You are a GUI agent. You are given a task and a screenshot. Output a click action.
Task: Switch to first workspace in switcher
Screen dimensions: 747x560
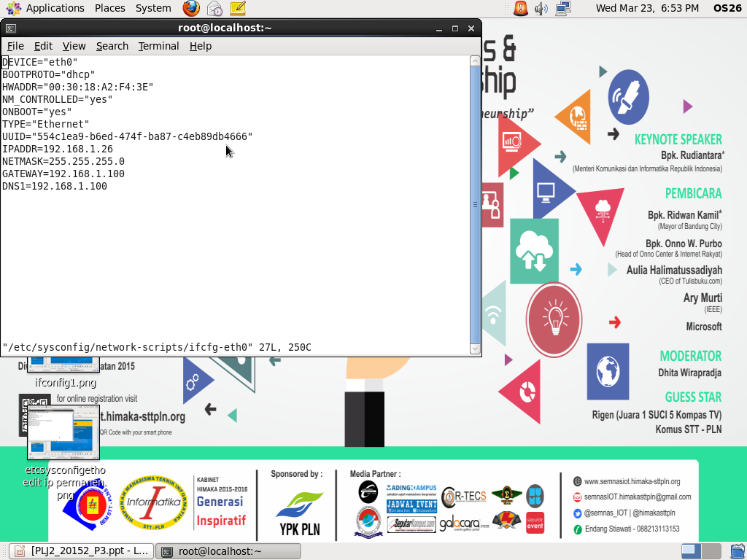point(691,551)
